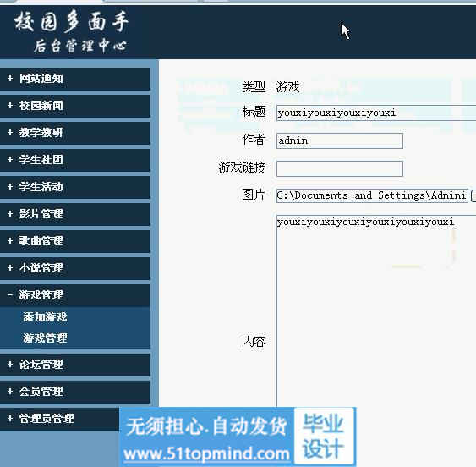Open the www.51topmind.com banner link
The width and height of the screenshot is (476, 467).
click(206, 454)
